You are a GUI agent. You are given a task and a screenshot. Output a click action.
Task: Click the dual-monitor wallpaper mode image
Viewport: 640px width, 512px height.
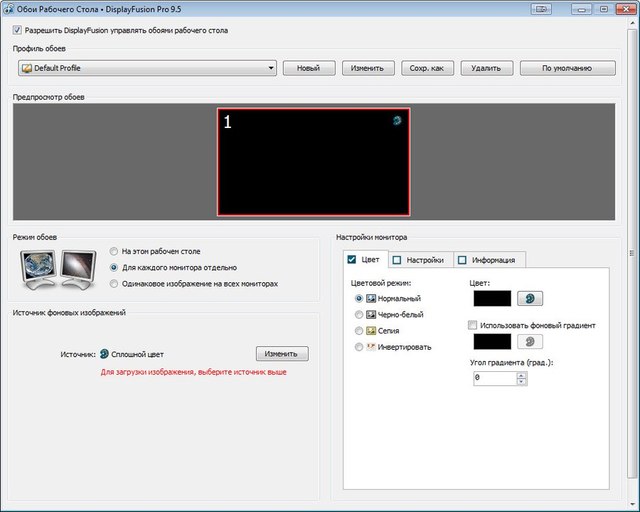[58, 268]
